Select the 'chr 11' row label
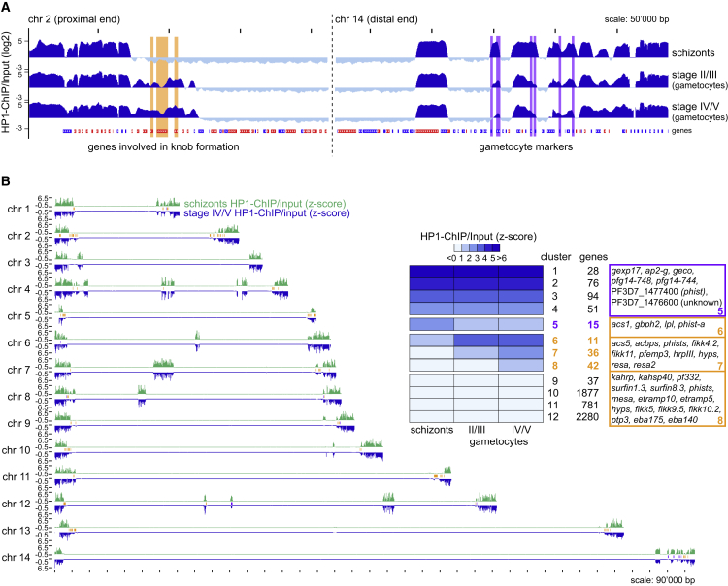This screenshot has height=586, width=728. pos(16,477)
